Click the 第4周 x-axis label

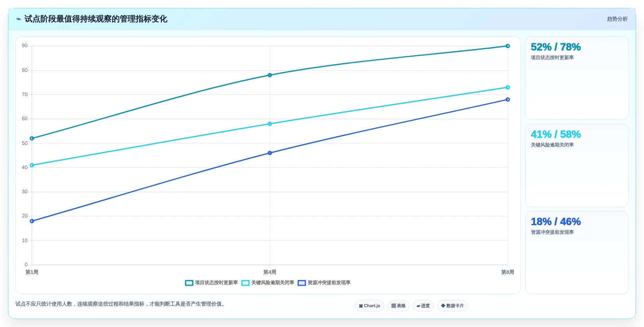pyautogui.click(x=270, y=272)
